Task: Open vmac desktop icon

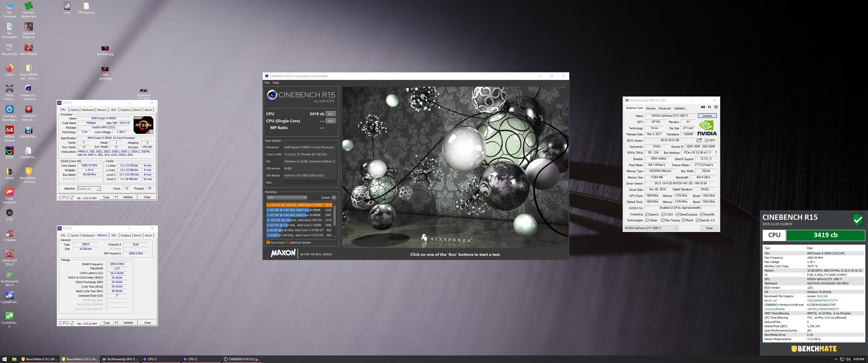Action: (67, 8)
